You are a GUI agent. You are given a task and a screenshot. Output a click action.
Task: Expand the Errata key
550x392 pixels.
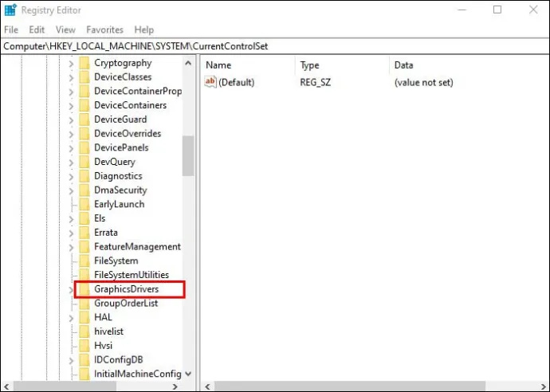(x=71, y=233)
